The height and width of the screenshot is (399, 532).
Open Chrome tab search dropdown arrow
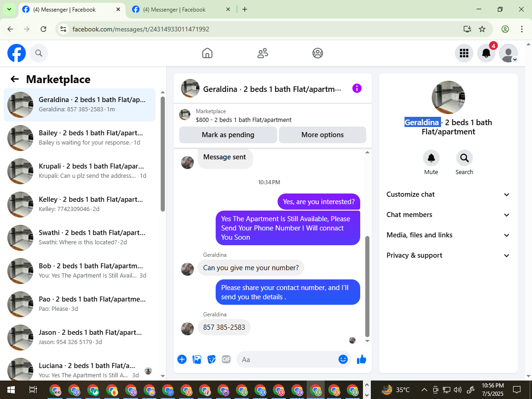tap(9, 10)
